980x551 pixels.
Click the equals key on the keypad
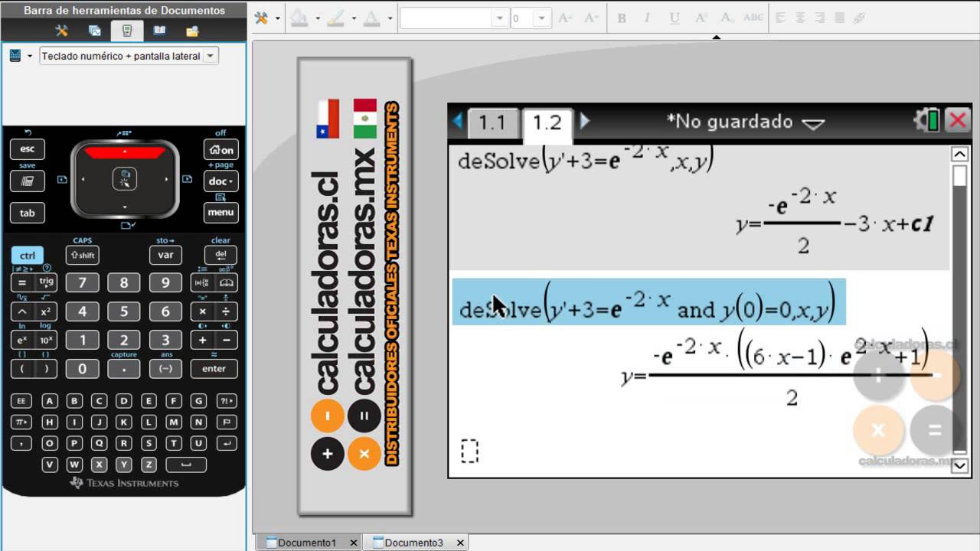pos(22,282)
